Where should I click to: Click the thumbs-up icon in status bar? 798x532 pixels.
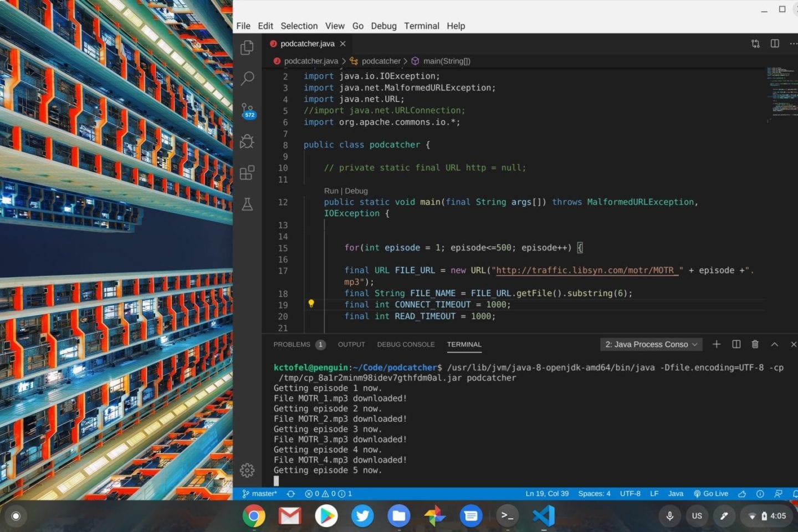click(742, 494)
